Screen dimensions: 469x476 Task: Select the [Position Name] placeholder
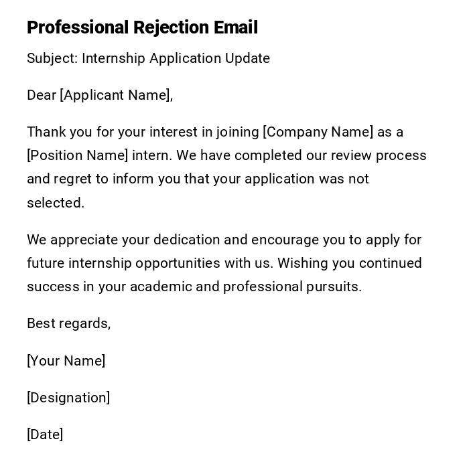[77, 155]
